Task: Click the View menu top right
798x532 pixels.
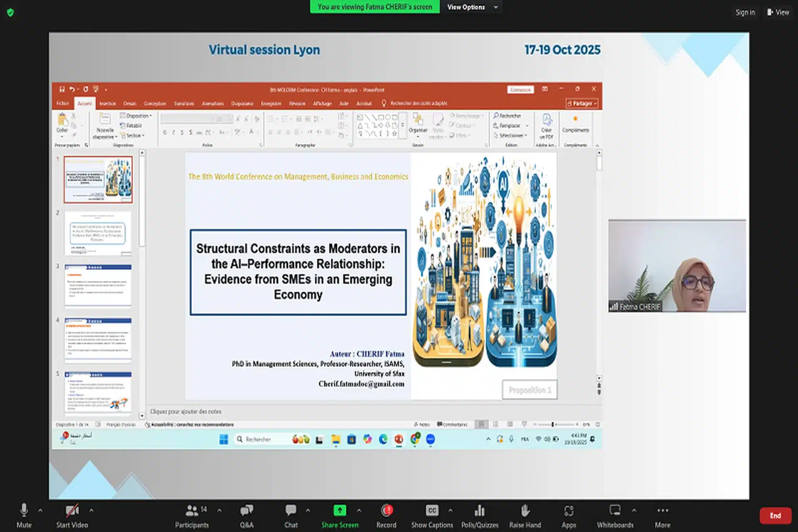Action: (x=778, y=12)
